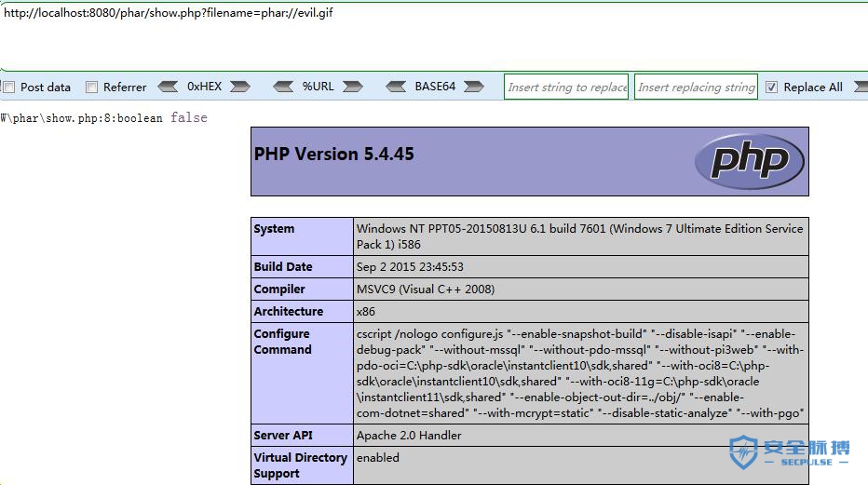
Task: Click the PHP logo image
Action: (x=750, y=161)
